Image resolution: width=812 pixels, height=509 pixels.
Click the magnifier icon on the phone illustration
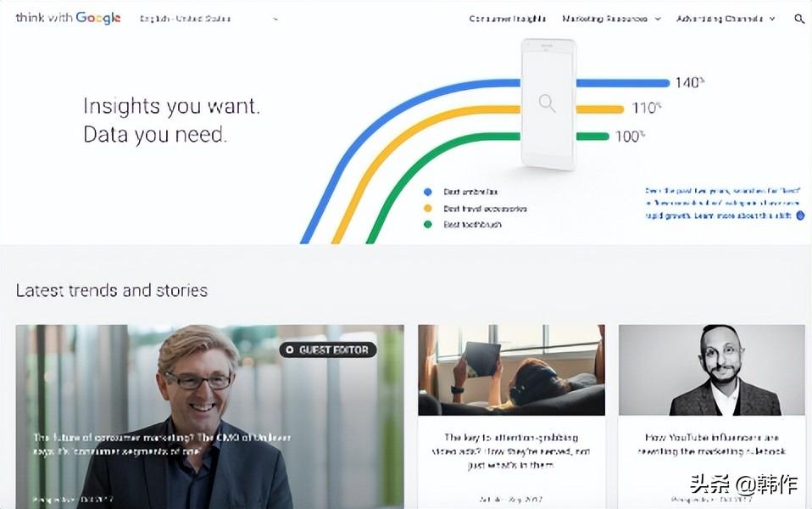(x=547, y=103)
